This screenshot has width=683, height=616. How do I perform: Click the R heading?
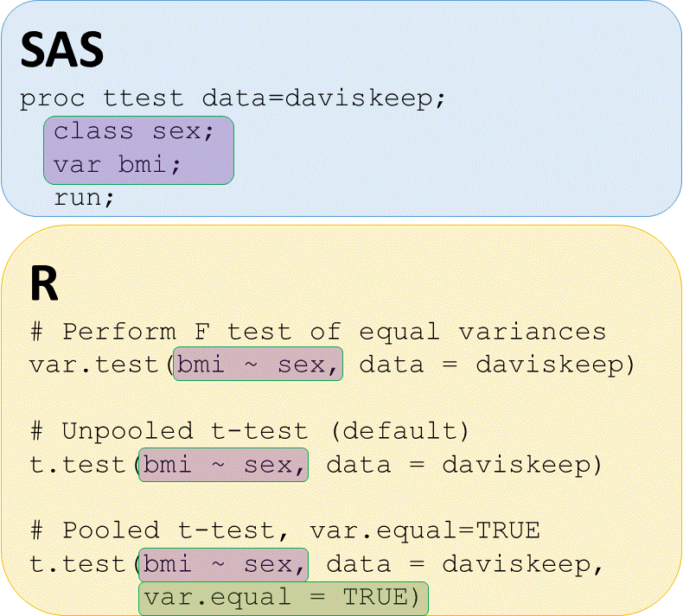point(44,284)
